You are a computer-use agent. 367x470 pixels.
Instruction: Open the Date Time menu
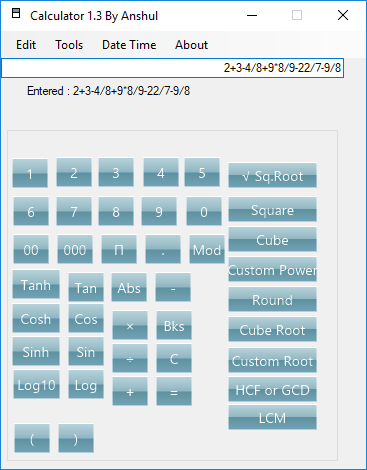[129, 45]
